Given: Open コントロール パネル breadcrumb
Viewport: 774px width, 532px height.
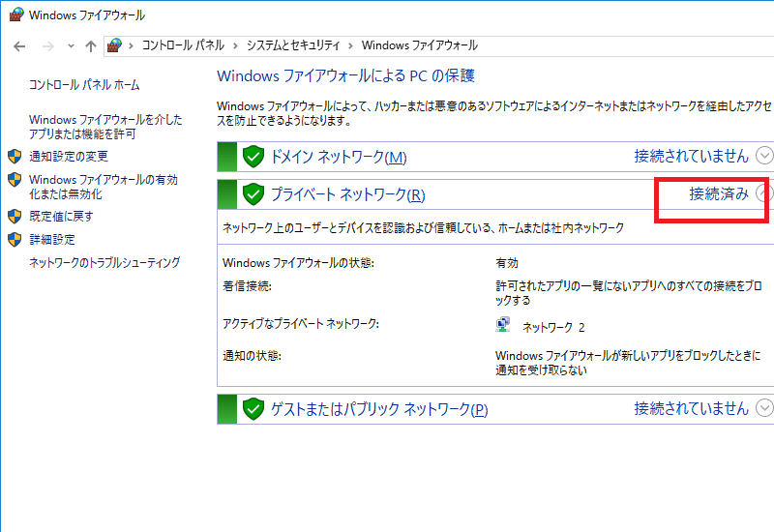Looking at the screenshot, I should [183, 45].
